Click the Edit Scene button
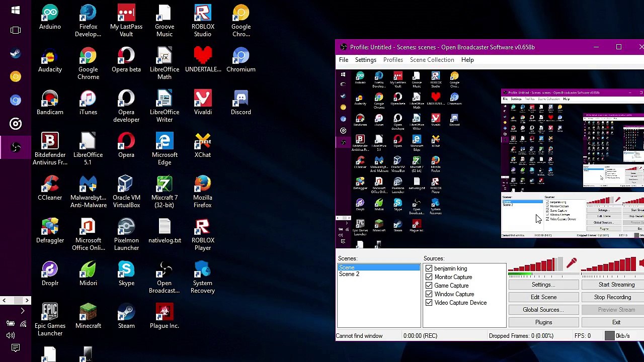644x362 pixels. click(x=543, y=297)
